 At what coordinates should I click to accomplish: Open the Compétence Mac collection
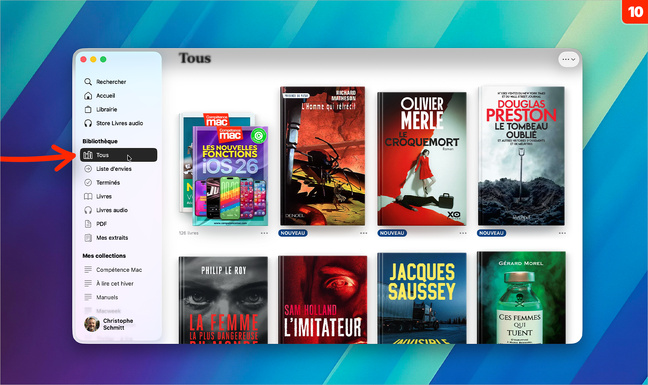[x=118, y=270]
